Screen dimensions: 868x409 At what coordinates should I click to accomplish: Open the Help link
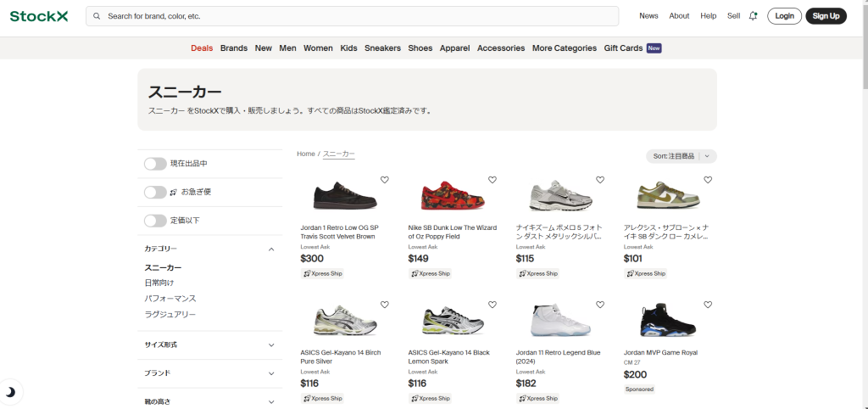(x=708, y=16)
